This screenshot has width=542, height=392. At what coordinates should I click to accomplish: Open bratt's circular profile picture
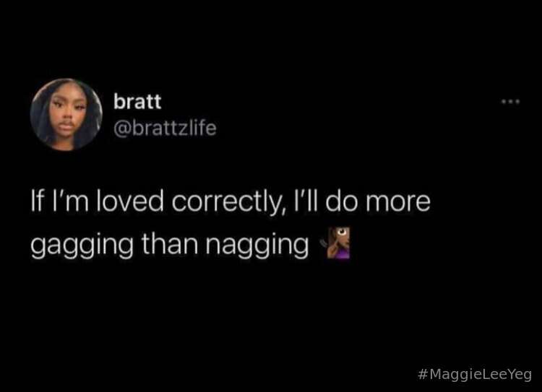pyautogui.click(x=66, y=115)
